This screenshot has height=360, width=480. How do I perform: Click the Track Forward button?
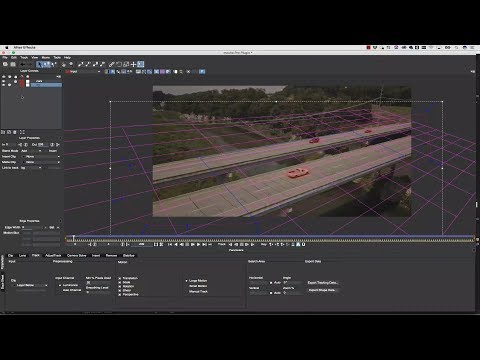tap(252, 244)
